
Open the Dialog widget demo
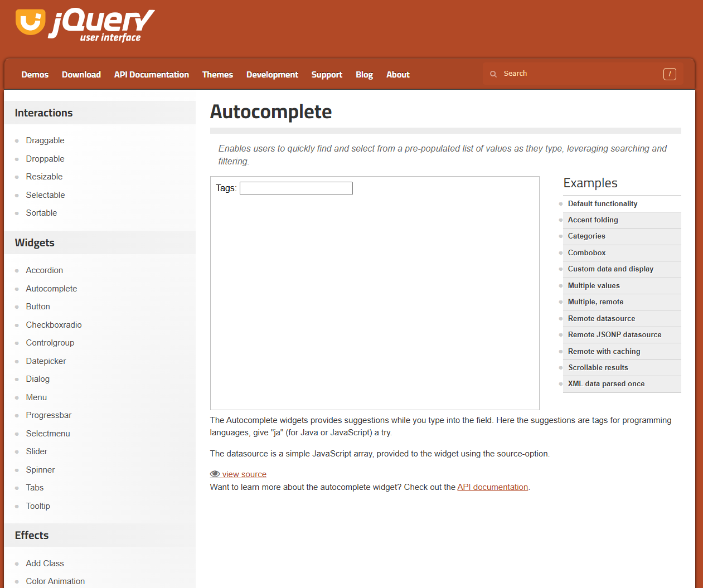coord(37,379)
